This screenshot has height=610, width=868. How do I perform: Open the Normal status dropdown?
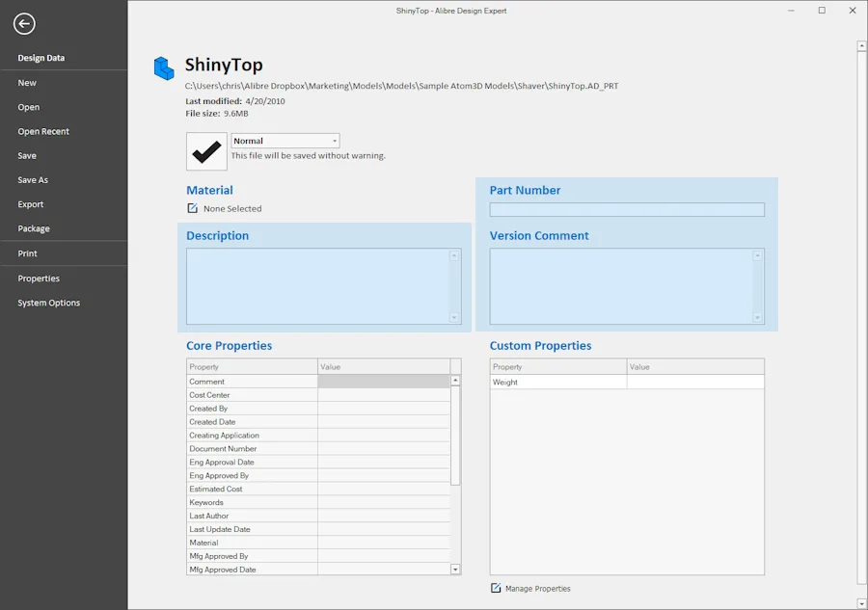pos(285,141)
